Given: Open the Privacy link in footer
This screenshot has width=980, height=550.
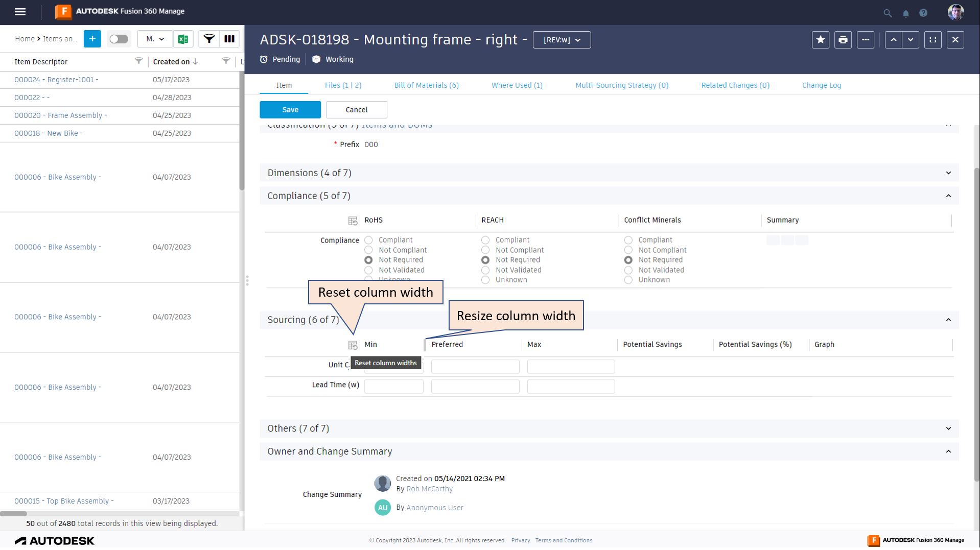Looking at the screenshot, I should click(521, 541).
